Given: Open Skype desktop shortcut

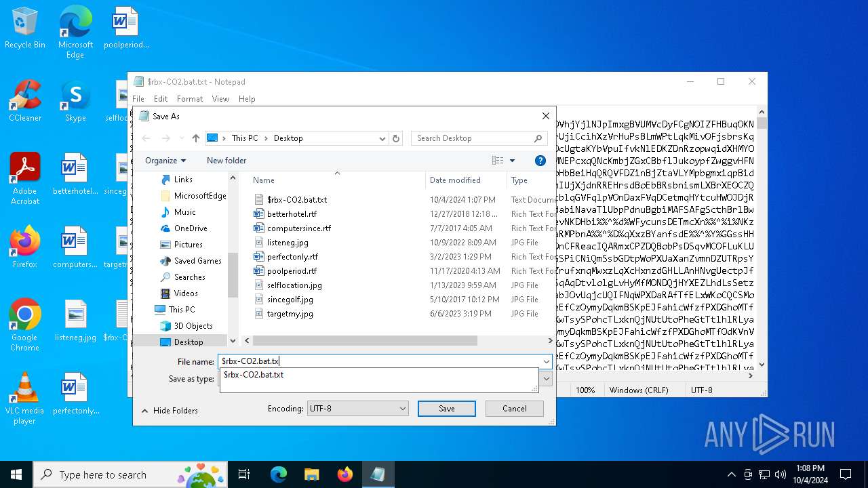Looking at the screenshot, I should pyautogui.click(x=75, y=102).
